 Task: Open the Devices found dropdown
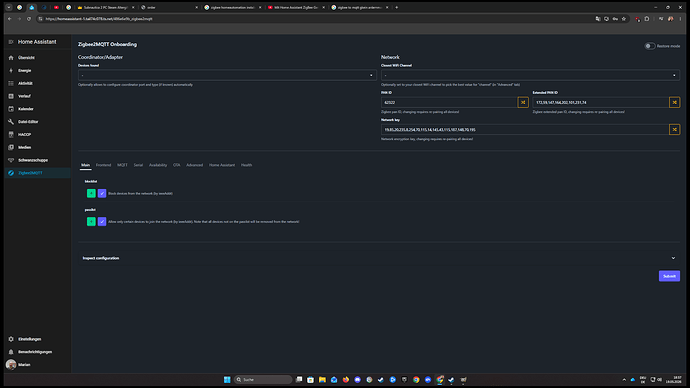(227, 75)
